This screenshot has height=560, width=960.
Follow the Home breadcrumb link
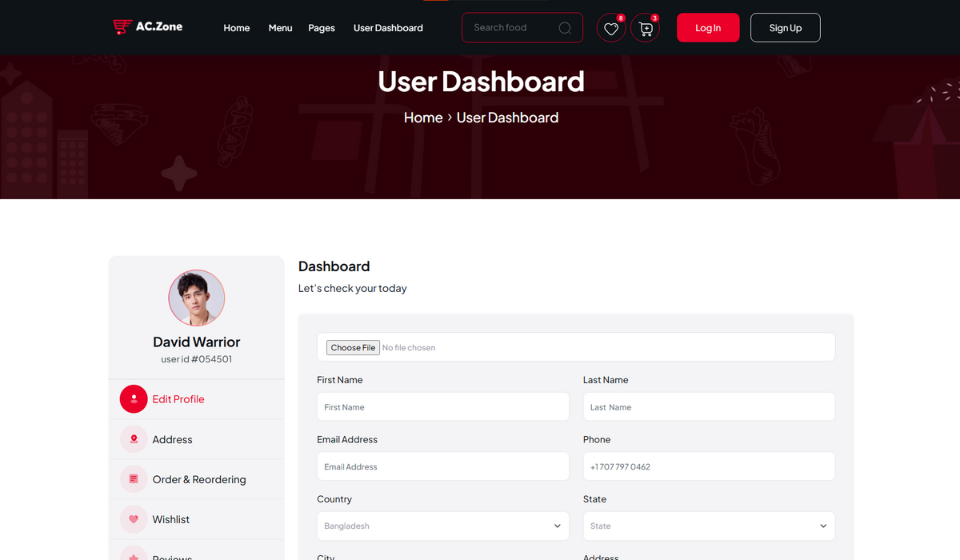(422, 118)
